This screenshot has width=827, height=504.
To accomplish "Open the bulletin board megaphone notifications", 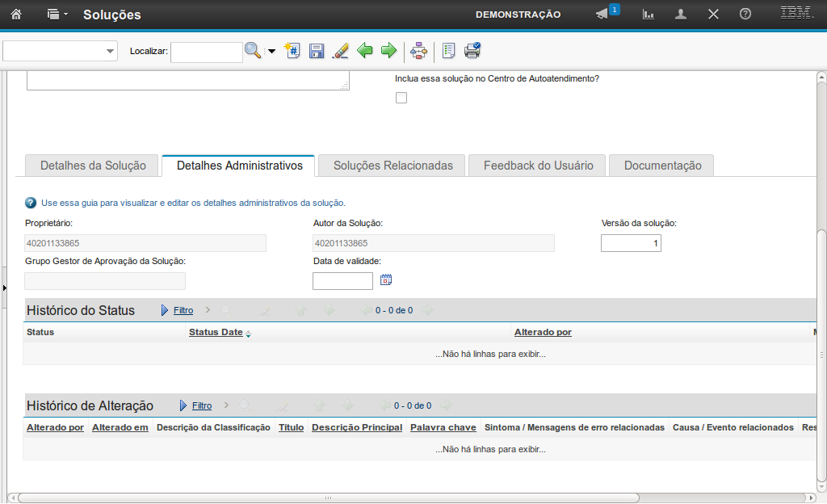I will point(602,15).
